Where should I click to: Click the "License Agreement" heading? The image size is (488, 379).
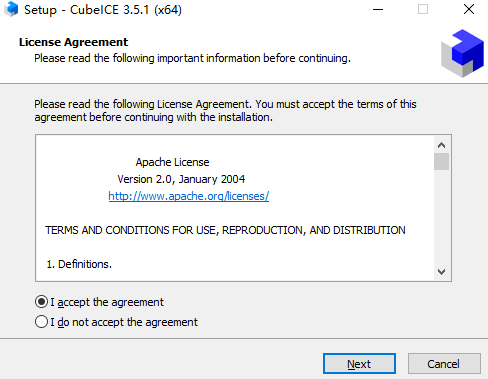coord(73,42)
